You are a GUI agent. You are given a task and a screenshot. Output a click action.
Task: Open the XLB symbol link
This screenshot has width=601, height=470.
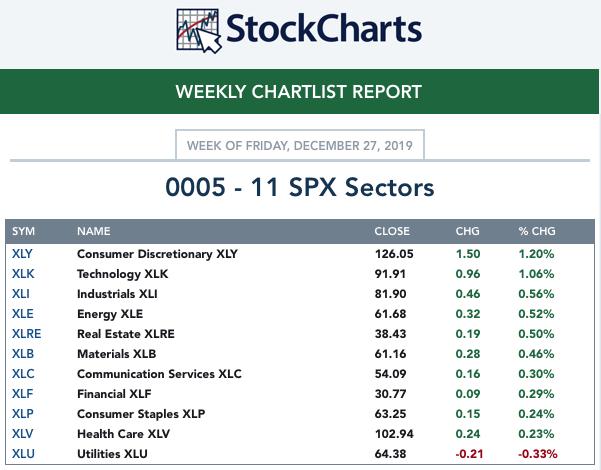tap(22, 354)
